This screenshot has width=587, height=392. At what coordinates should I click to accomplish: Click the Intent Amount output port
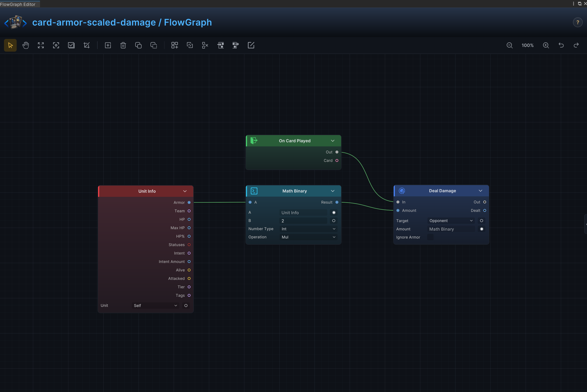click(x=189, y=262)
